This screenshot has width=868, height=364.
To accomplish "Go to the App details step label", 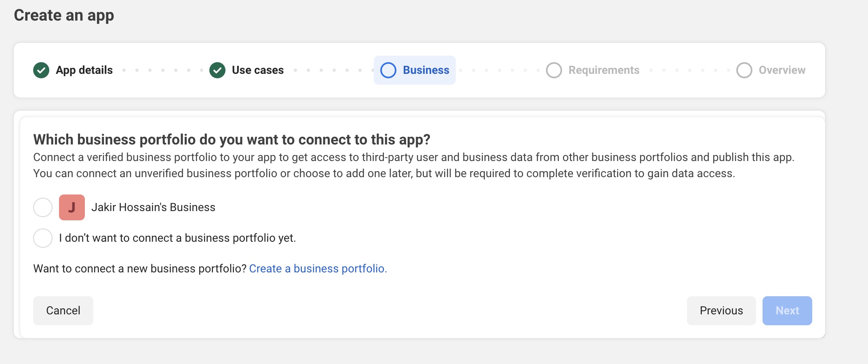I will point(84,70).
